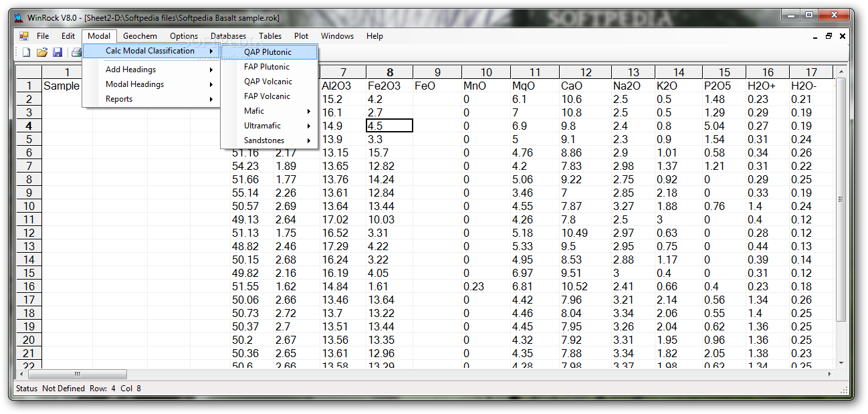The width and height of the screenshot is (868, 414).
Task: Click the P2O5 cell with 5.04
Action: [724, 126]
